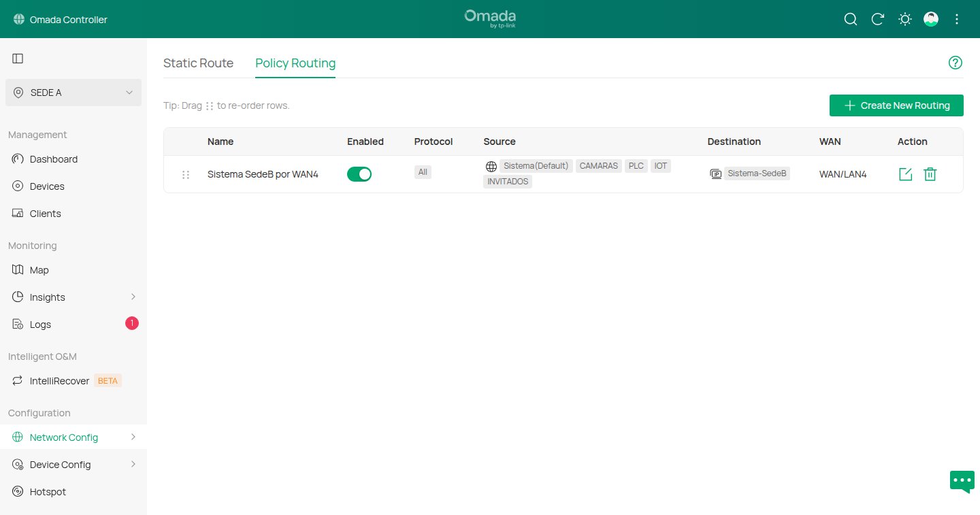Click the IOT source tag
This screenshot has height=515, width=980.
click(661, 166)
